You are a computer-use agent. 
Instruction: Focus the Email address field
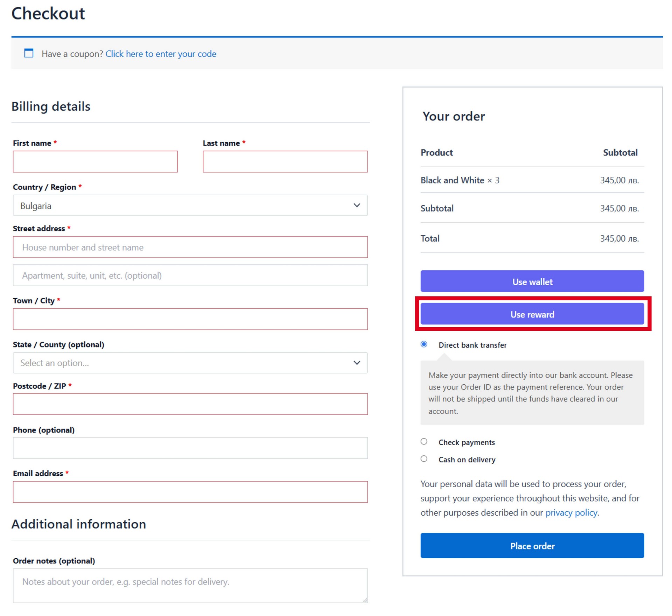click(x=190, y=492)
